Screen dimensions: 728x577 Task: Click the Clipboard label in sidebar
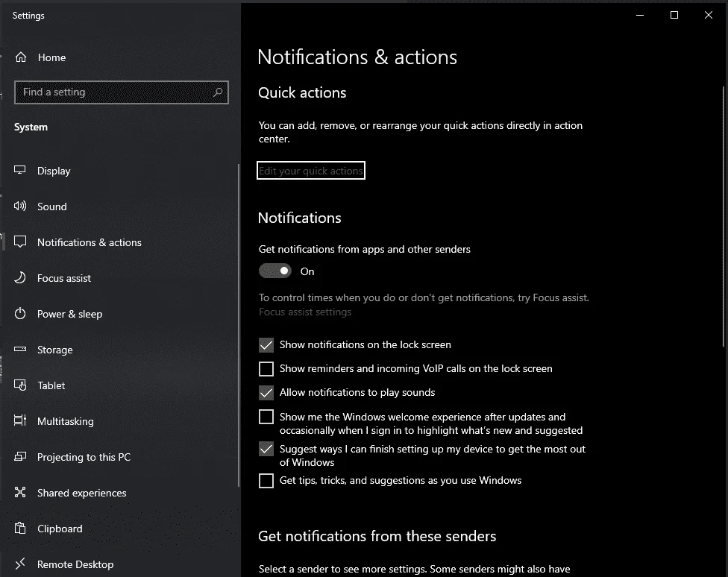click(x=60, y=529)
